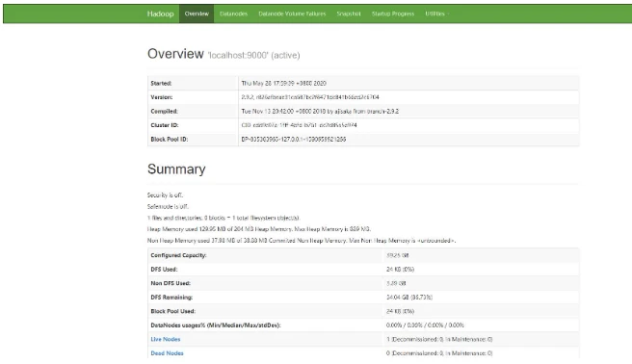Click the 'Block Pool Used:' label
The image size is (632, 364).
(x=172, y=311)
